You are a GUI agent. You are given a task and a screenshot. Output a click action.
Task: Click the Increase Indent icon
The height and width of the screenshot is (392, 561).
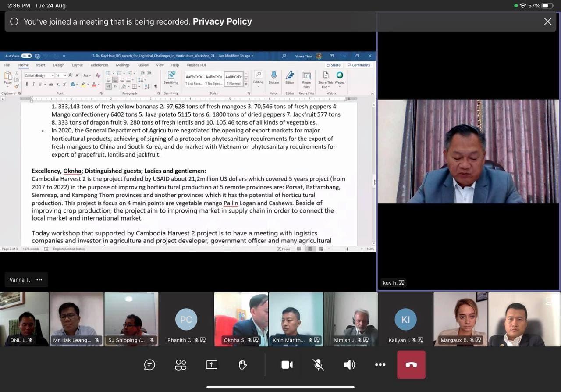[x=149, y=73]
